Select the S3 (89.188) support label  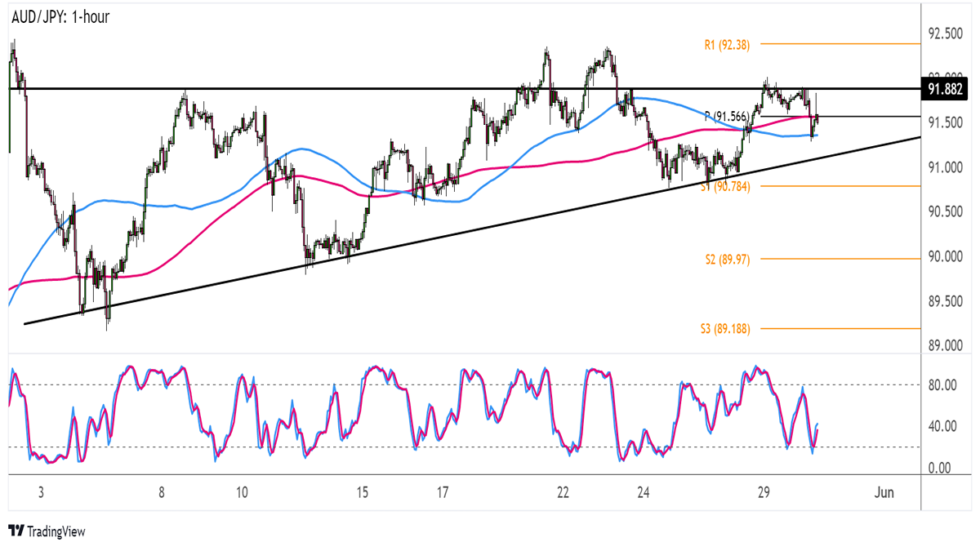tap(725, 328)
